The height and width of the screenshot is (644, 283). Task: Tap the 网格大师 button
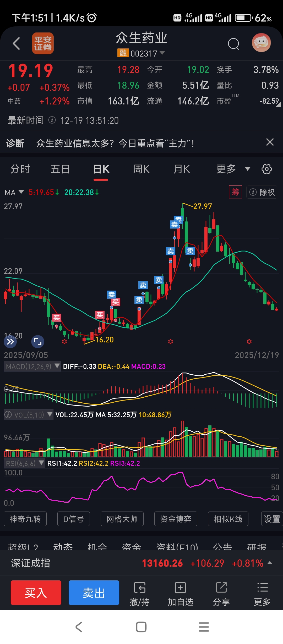[x=122, y=519]
